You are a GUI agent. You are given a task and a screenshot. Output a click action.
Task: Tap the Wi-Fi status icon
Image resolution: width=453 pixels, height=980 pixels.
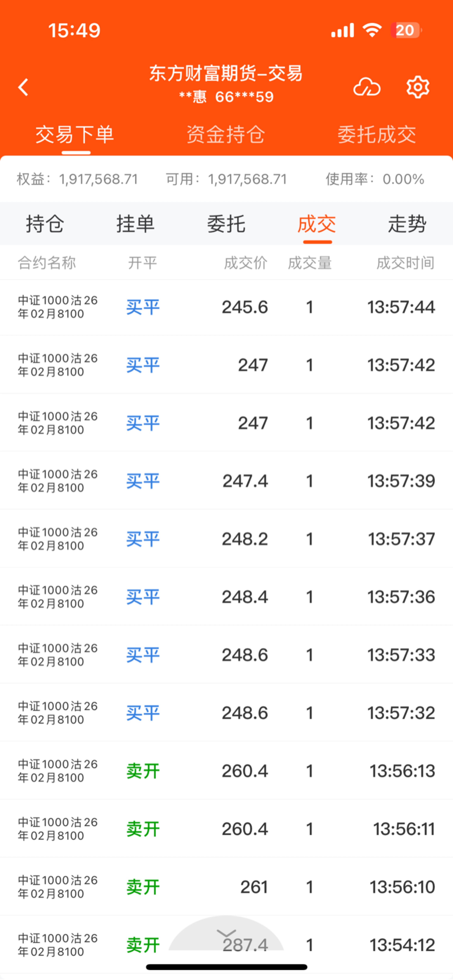(372, 30)
